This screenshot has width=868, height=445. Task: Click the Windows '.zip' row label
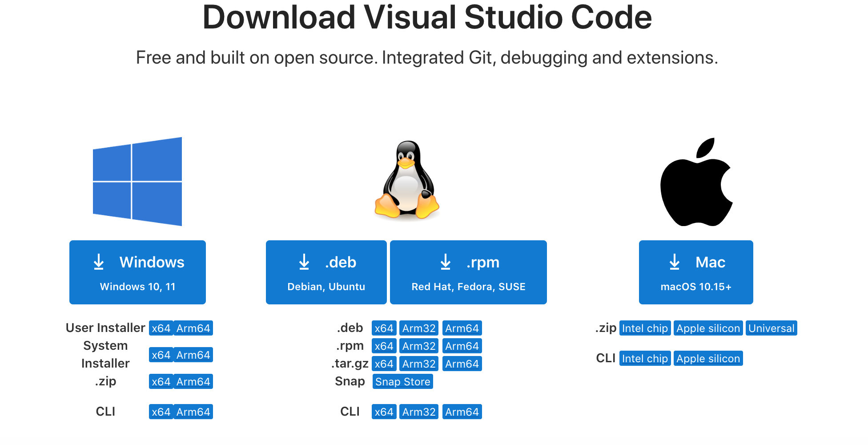point(105,381)
